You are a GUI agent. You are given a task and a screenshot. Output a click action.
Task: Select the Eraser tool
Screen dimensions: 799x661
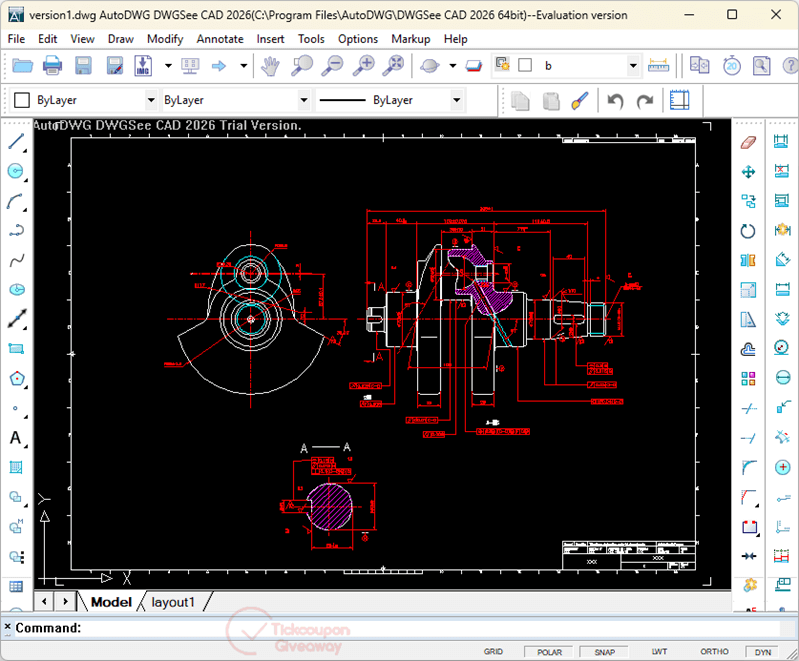point(748,142)
